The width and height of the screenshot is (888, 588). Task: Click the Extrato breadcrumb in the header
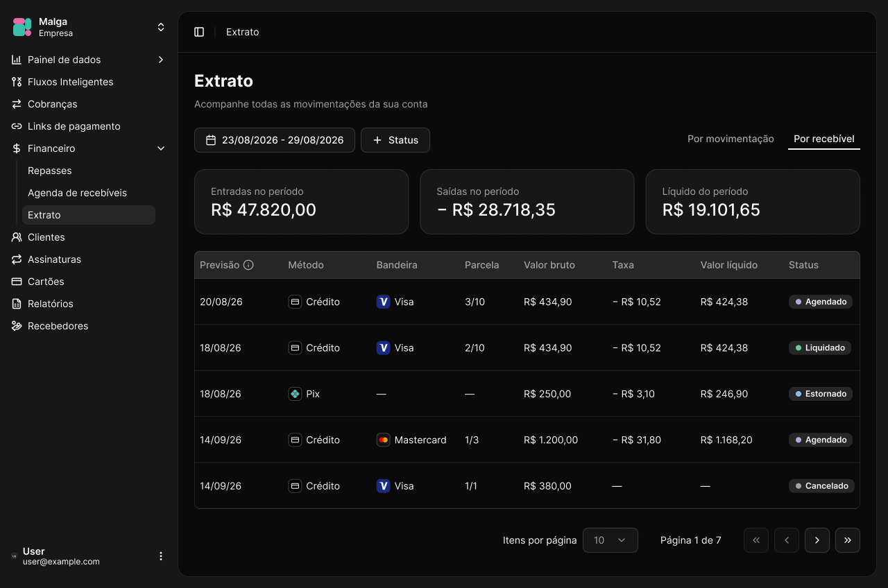click(243, 32)
